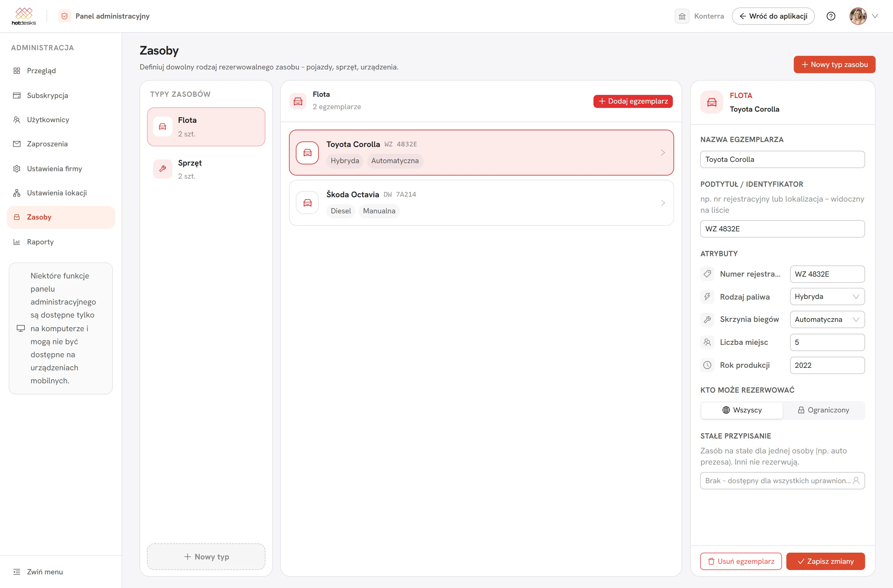
Task: Click Dodaj egzemplarz button
Action: tap(633, 101)
